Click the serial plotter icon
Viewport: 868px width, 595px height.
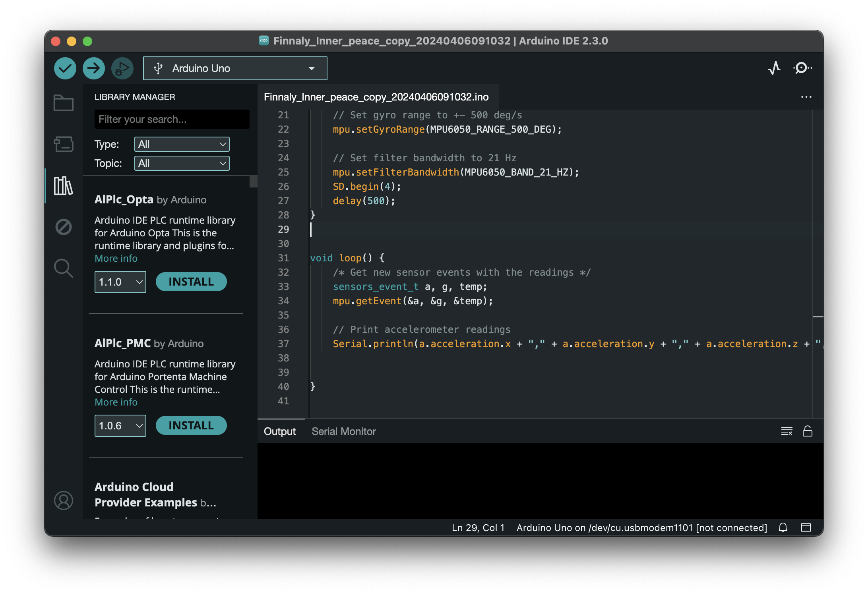pos(776,68)
